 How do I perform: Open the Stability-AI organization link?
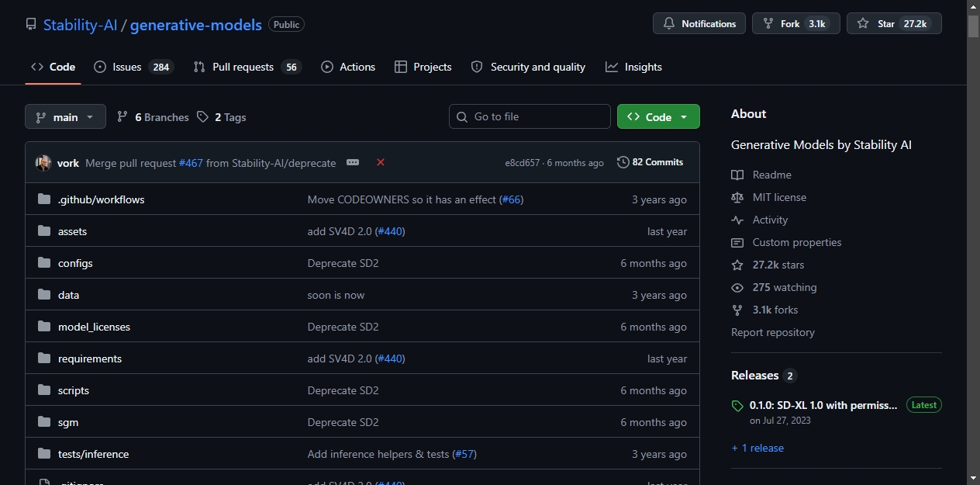click(x=80, y=24)
